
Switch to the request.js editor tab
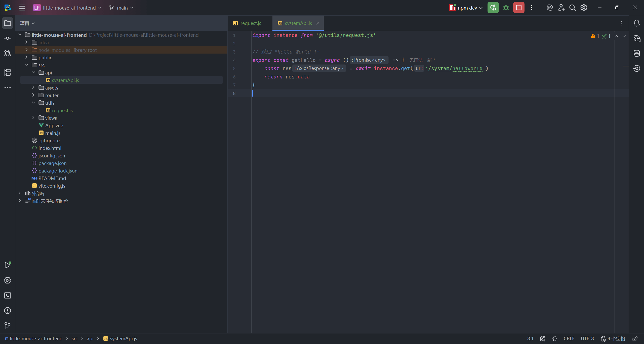250,23
